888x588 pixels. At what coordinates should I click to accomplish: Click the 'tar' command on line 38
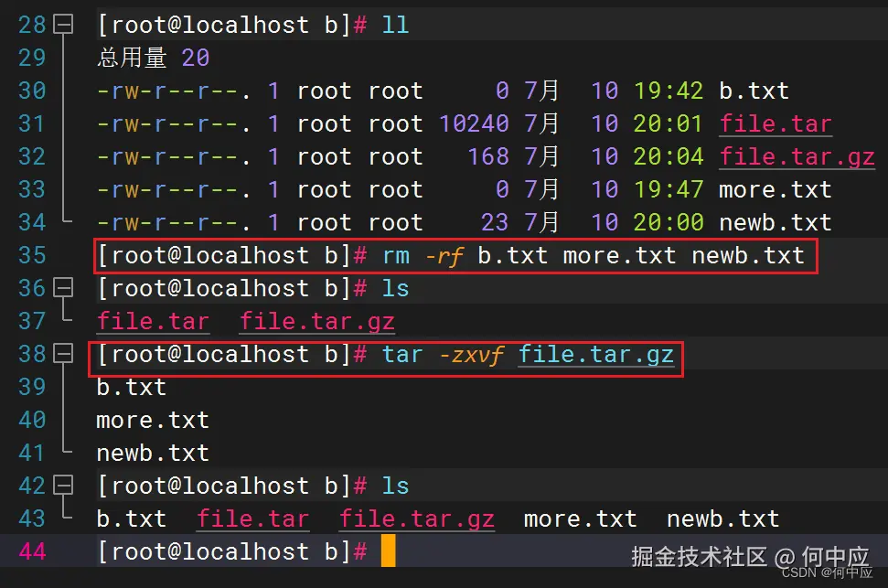point(402,354)
